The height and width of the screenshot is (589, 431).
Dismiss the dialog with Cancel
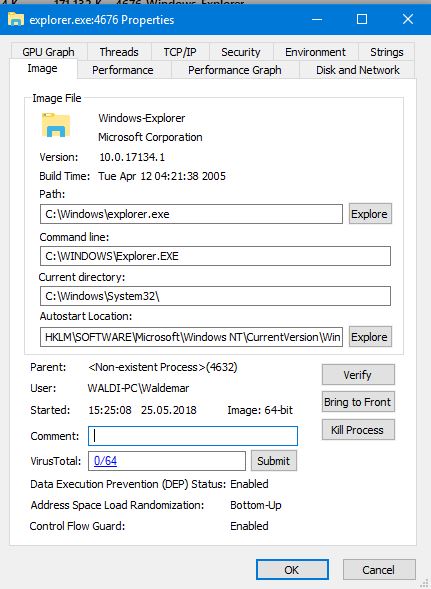[x=379, y=570]
